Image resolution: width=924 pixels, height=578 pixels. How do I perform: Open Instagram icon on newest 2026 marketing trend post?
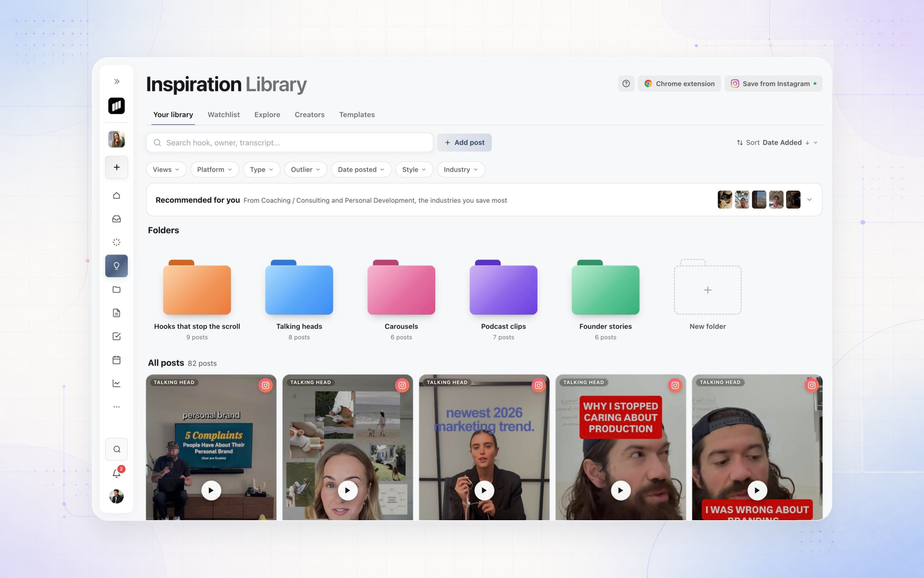pyautogui.click(x=539, y=386)
